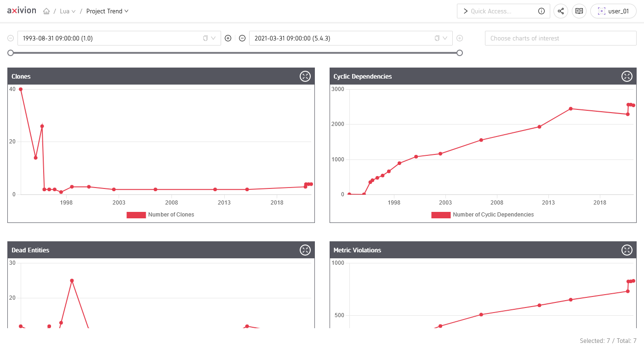Click the Quick Access info icon

coord(541,11)
